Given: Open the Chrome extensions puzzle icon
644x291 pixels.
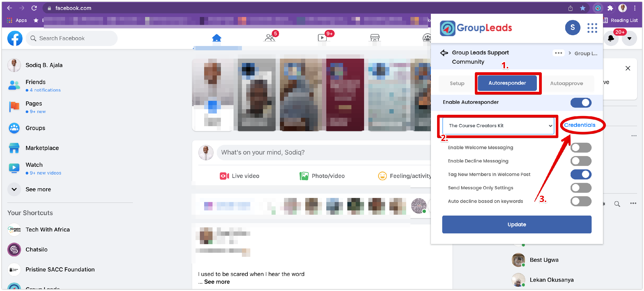Looking at the screenshot, I should (610, 8).
